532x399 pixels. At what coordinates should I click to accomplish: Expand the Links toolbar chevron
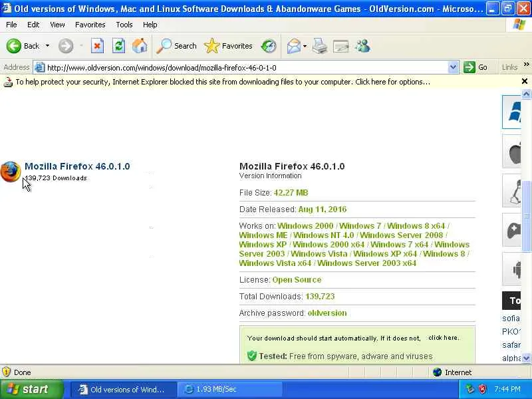pyautogui.click(x=526, y=65)
